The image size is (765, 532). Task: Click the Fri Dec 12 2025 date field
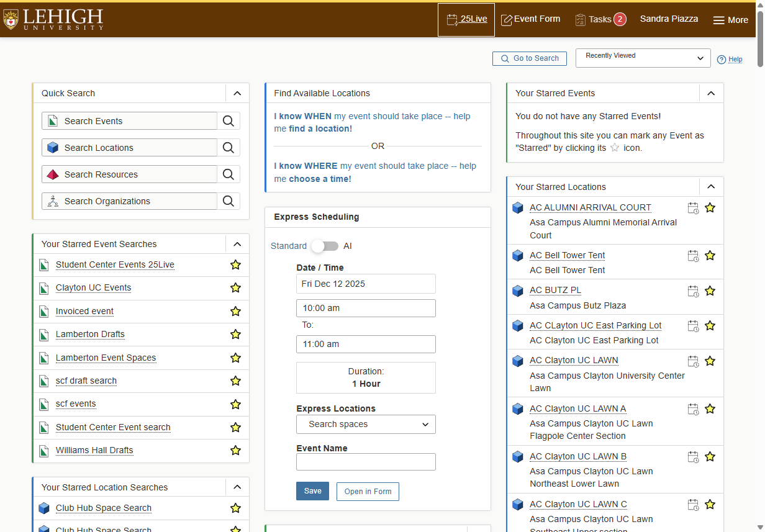pos(366,284)
